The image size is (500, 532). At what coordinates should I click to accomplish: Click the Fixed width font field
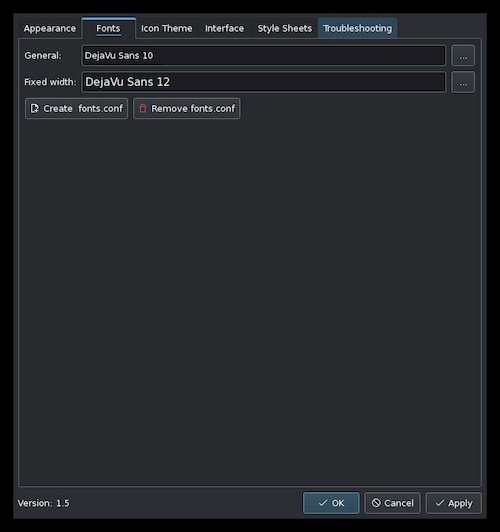[264, 82]
